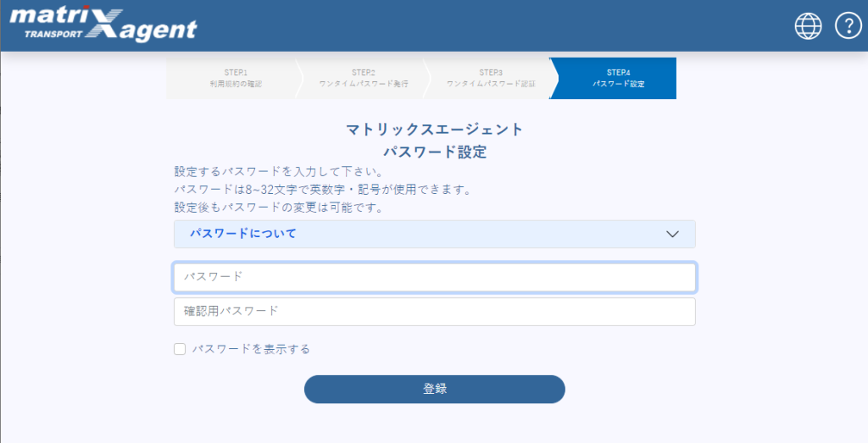Click the text 設定後もパスワードの変更は可能です。
The height and width of the screenshot is (443, 868).
tap(278, 208)
